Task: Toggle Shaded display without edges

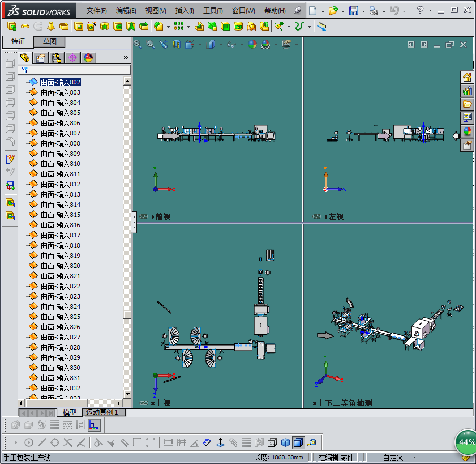Action: coord(285,442)
